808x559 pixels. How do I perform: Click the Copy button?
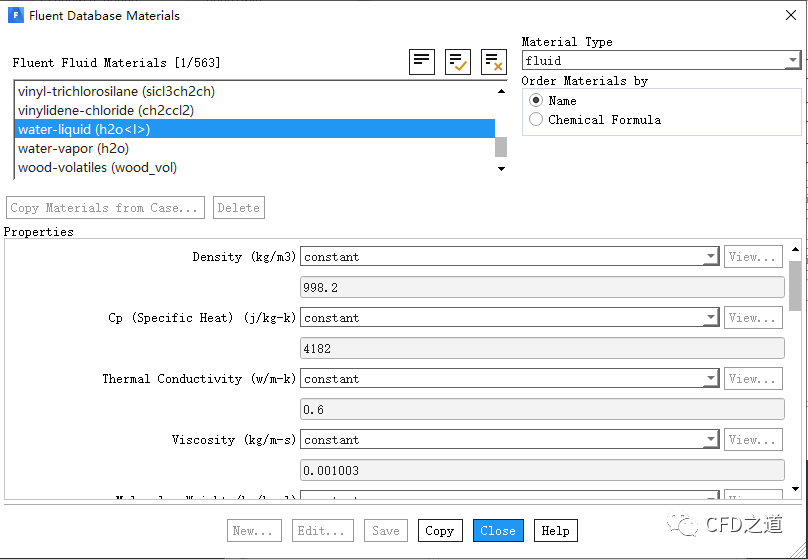pyautogui.click(x=439, y=531)
